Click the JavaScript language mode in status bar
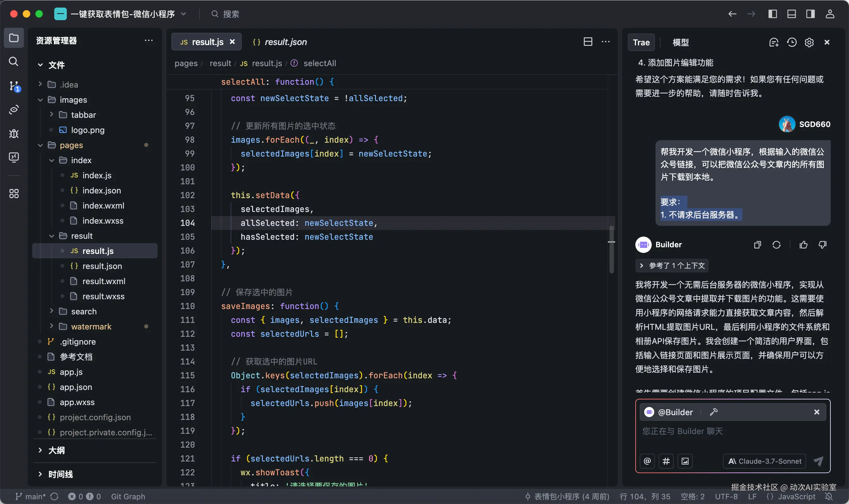 coord(796,496)
